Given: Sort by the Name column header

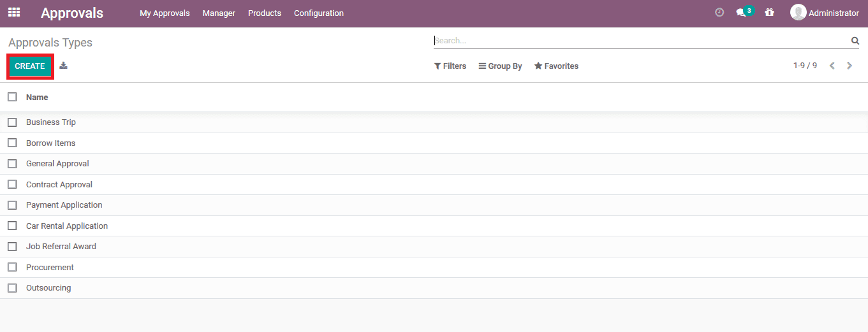Looking at the screenshot, I should 37,97.
